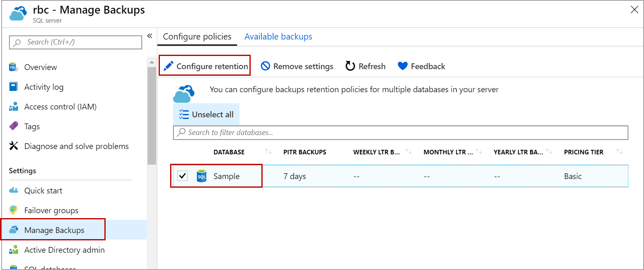Viewport: 644px width, 270px height.
Task: Open Diagnose and solve problems
Action: pyautogui.click(x=76, y=146)
